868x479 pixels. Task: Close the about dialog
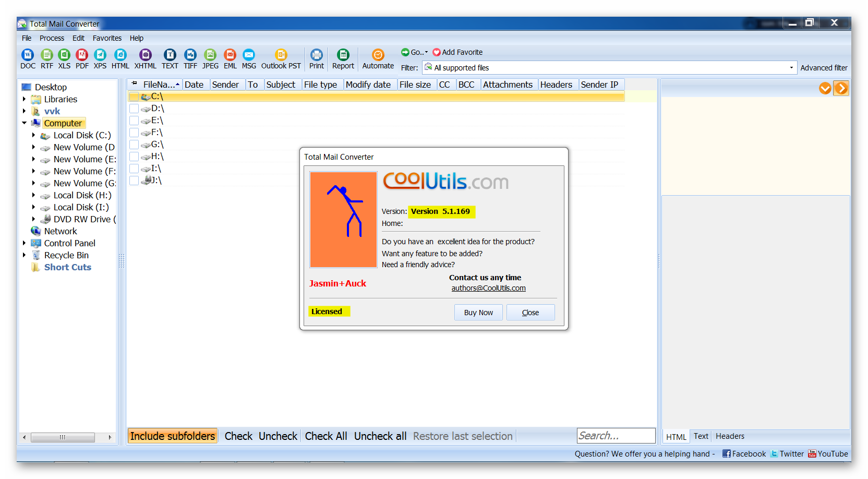(531, 313)
